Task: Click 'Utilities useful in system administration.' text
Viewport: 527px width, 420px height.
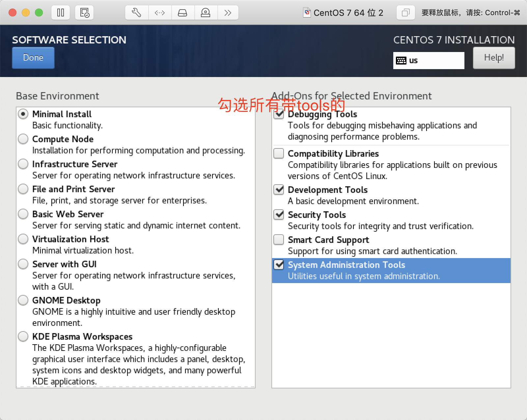Action: point(364,276)
